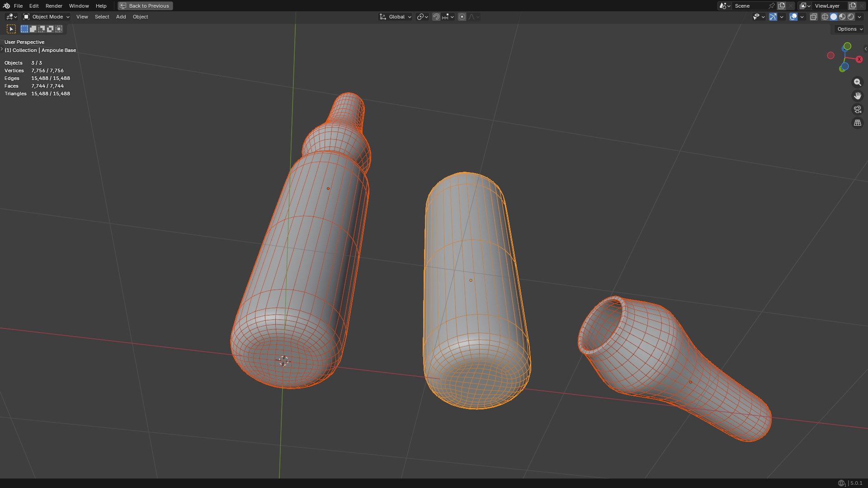Open the Window menu

79,6
